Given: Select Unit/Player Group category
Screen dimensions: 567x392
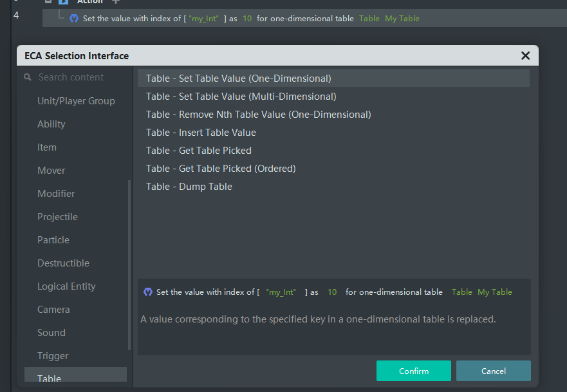Looking at the screenshot, I should point(76,101).
